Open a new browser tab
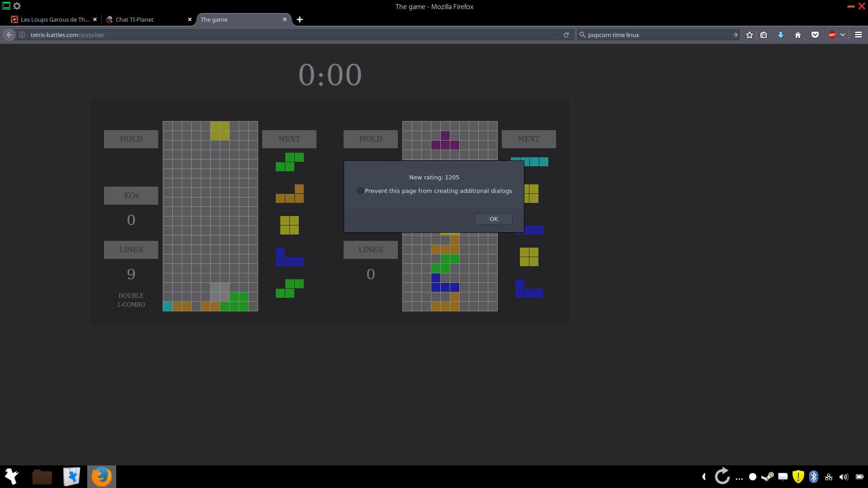 tap(300, 19)
